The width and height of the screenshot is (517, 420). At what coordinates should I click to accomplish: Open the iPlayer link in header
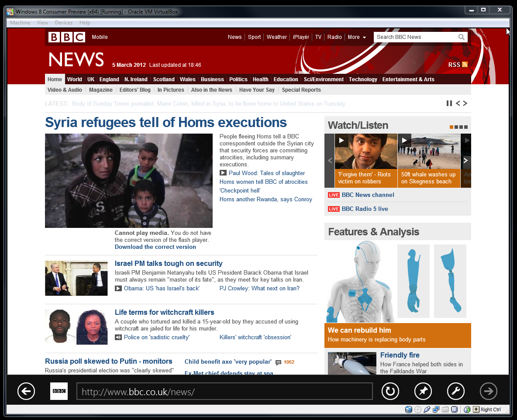coord(301,37)
